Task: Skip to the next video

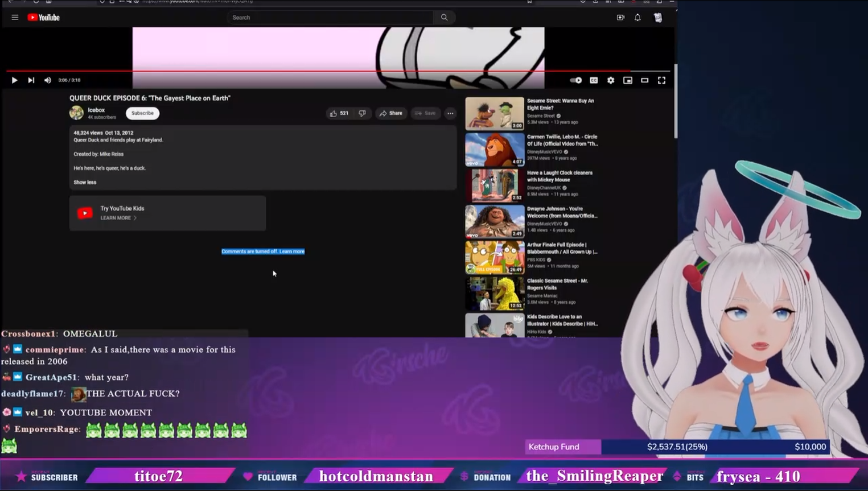Action: coord(31,80)
